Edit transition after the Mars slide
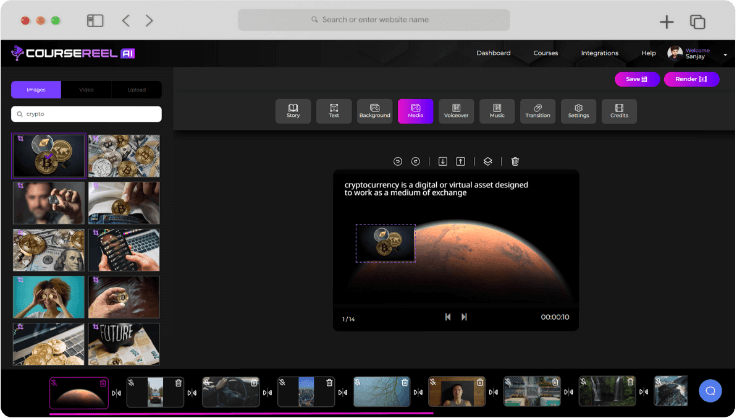Viewport: 737px width, 418px height. (117, 393)
